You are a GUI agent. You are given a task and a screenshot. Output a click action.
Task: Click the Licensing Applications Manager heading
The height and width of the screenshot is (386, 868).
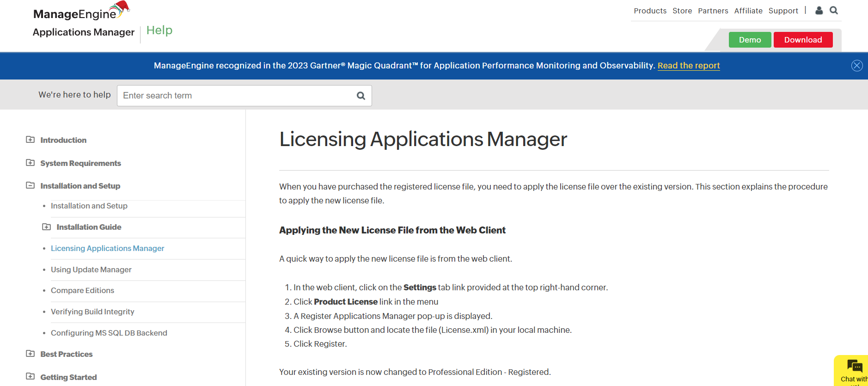[423, 140]
